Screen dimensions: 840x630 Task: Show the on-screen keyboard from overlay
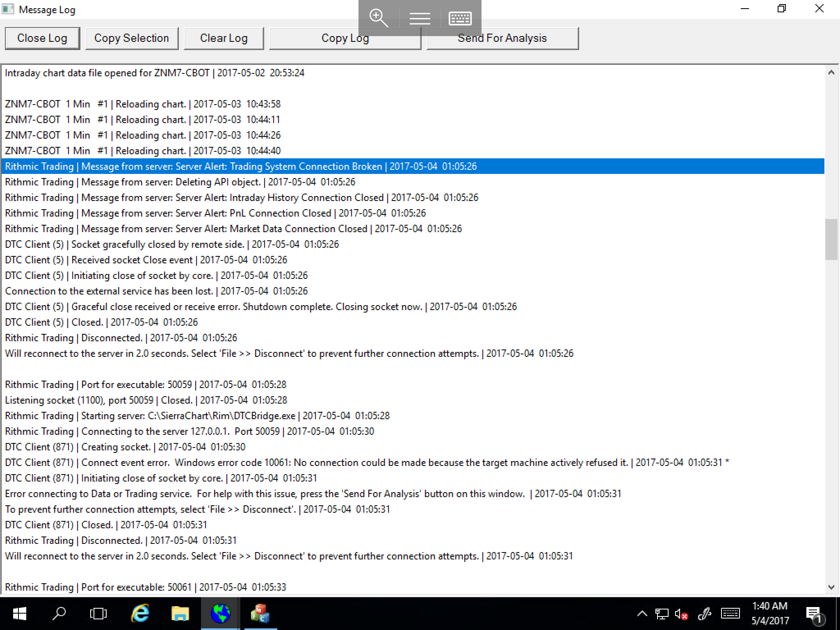460,18
